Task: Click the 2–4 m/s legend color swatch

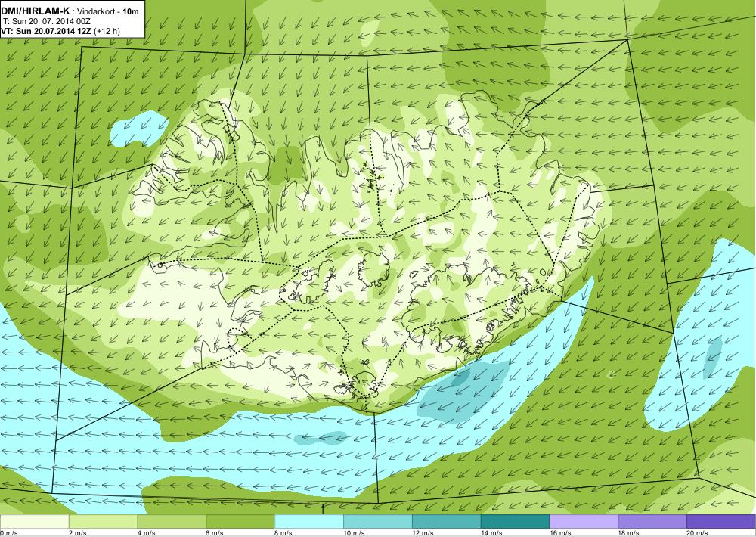Action: (x=103, y=522)
